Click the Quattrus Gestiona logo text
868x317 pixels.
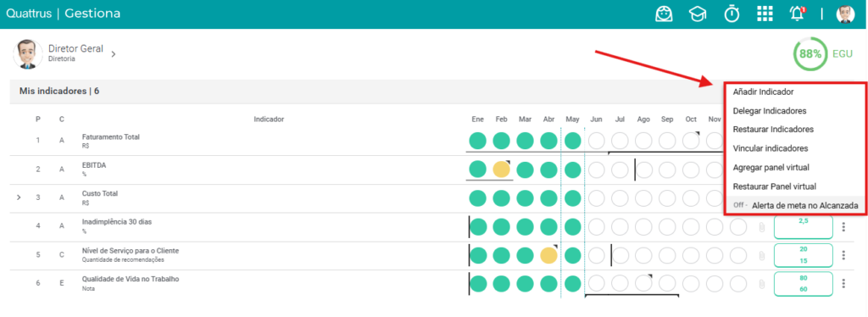63,14
